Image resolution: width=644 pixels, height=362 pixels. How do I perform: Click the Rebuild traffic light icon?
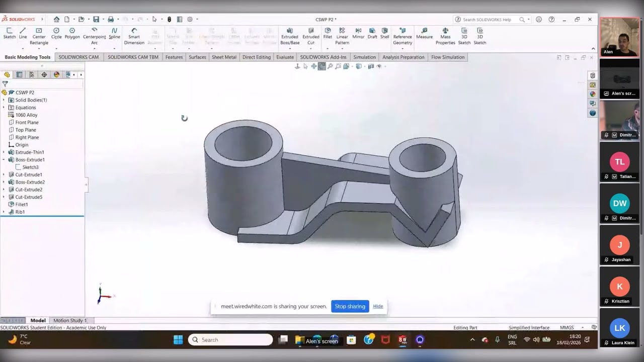tap(169, 20)
